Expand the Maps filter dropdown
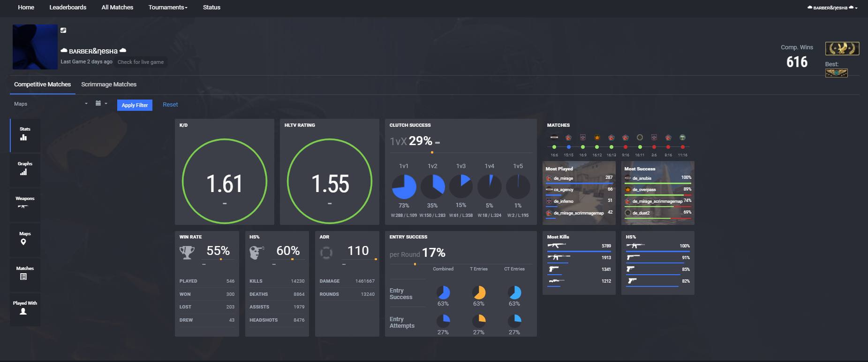 click(x=51, y=104)
